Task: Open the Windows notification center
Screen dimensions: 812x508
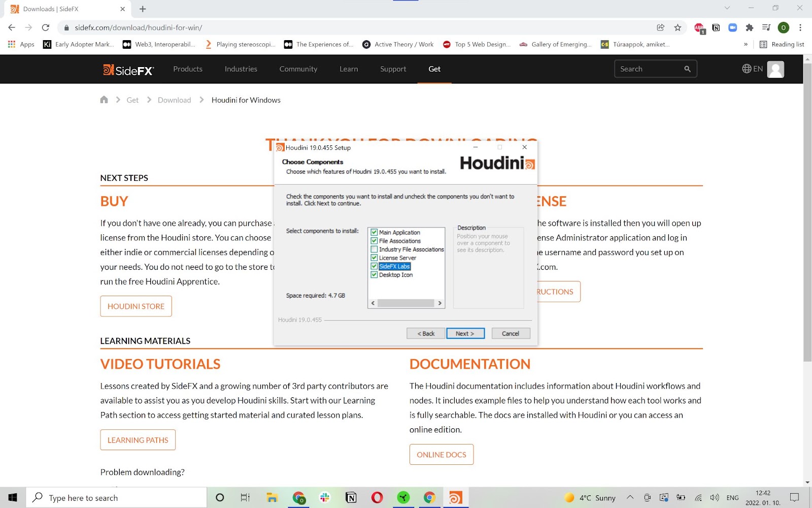Action: pos(795,497)
